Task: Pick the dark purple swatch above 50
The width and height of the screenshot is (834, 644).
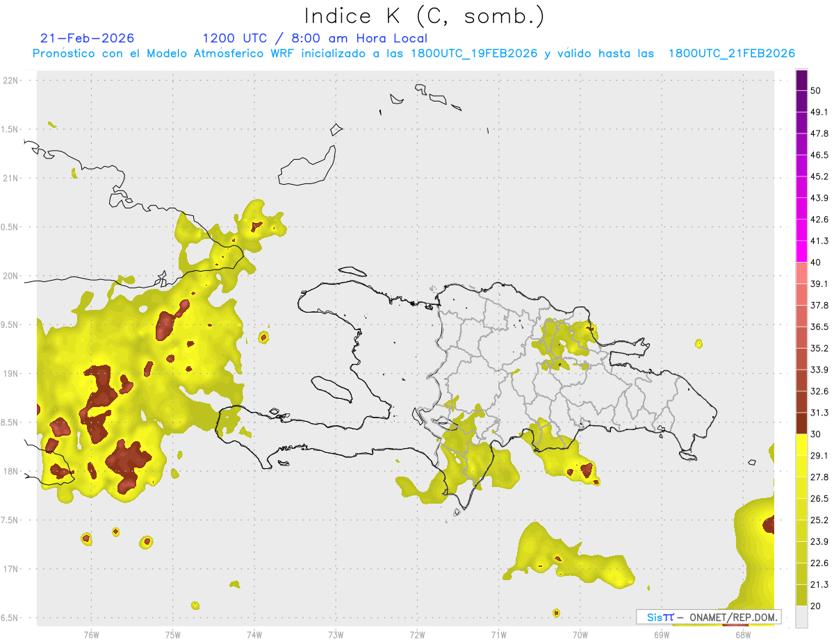Action: 801,80
